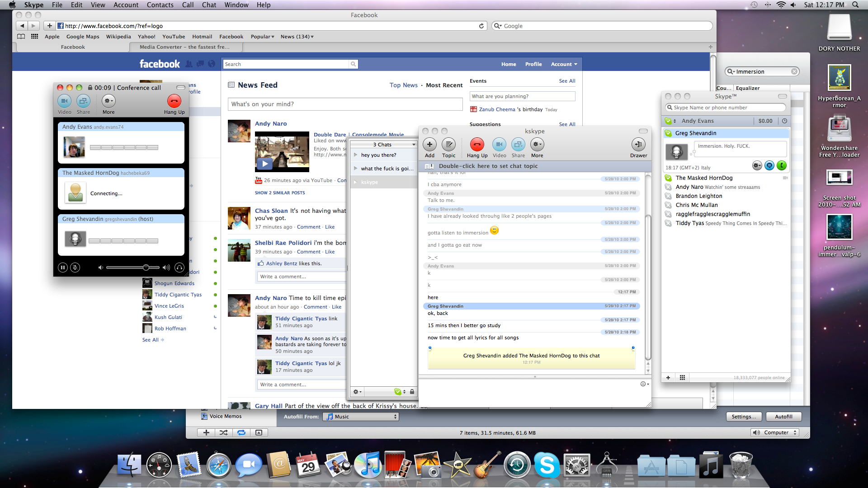Open Skype from the Dock
The width and height of the screenshot is (868, 488).
click(546, 465)
